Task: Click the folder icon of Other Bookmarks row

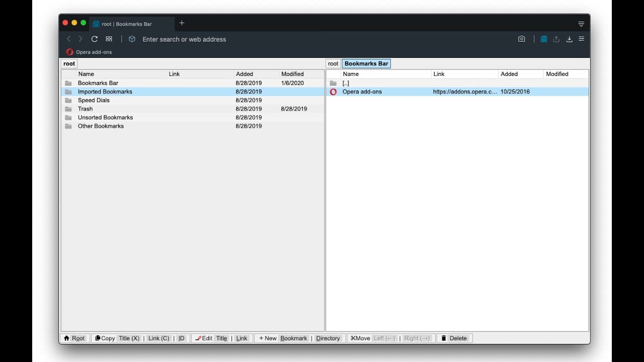Action: pos(68,126)
